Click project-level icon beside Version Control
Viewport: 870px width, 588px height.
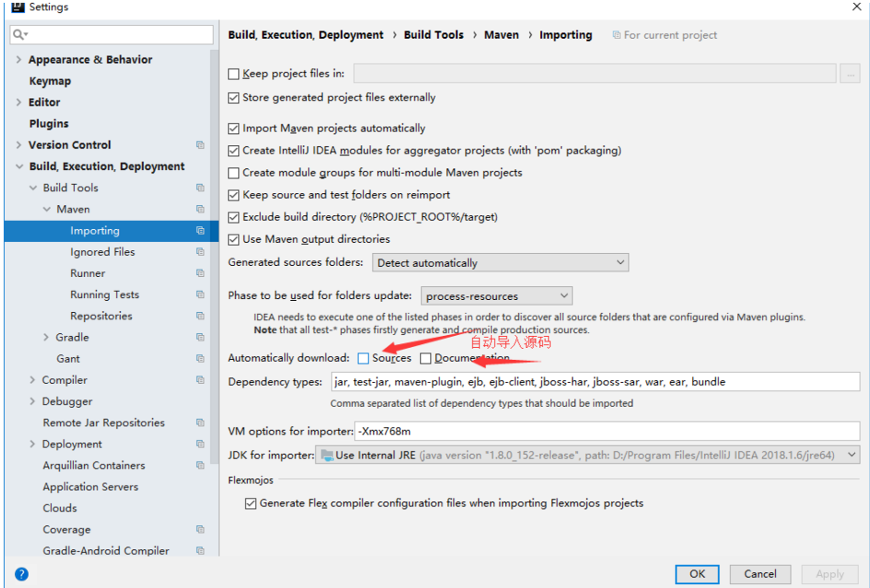pos(201,144)
